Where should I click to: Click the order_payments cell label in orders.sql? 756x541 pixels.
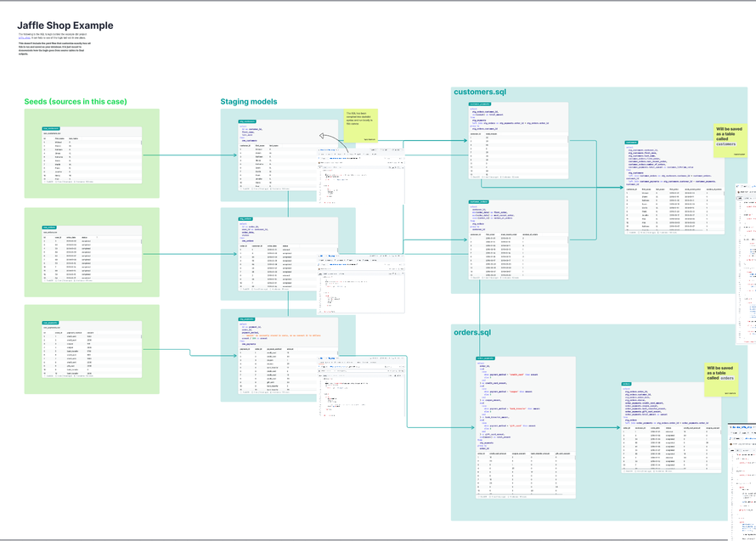(x=485, y=359)
